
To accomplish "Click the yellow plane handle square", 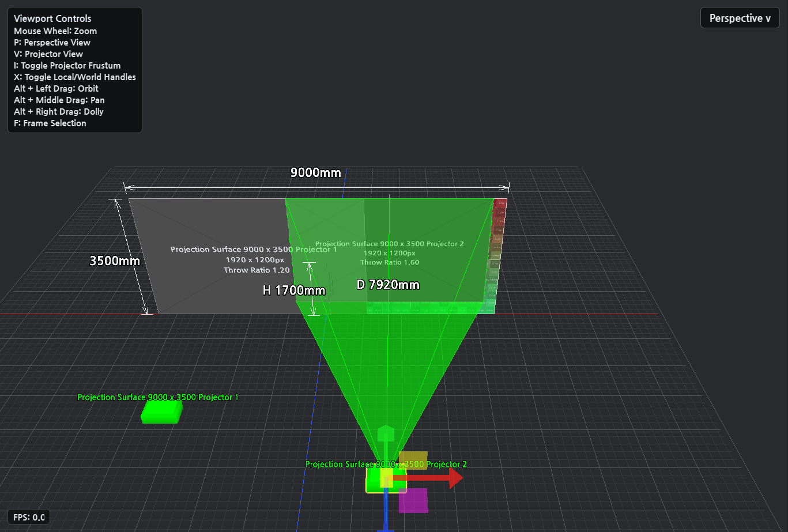I will click(x=413, y=460).
